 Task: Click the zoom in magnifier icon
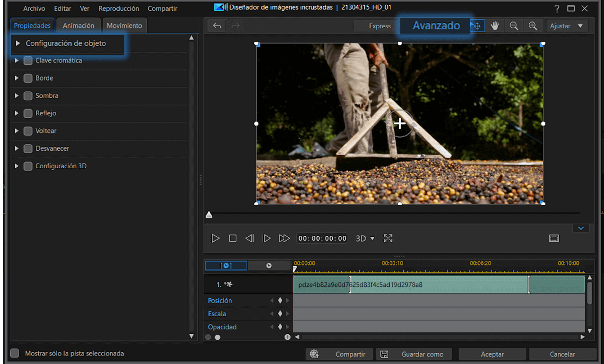533,26
